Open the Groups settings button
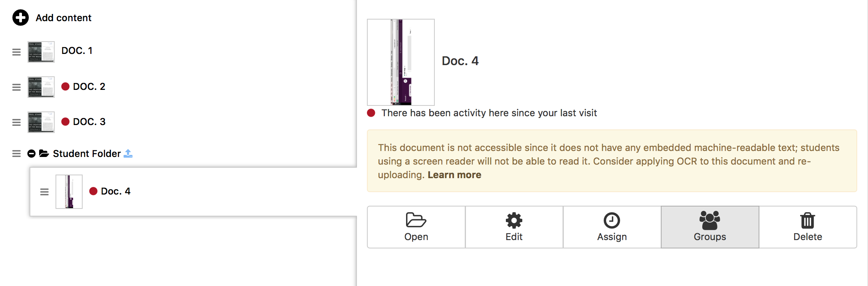The height and width of the screenshot is (286, 868). click(x=709, y=227)
